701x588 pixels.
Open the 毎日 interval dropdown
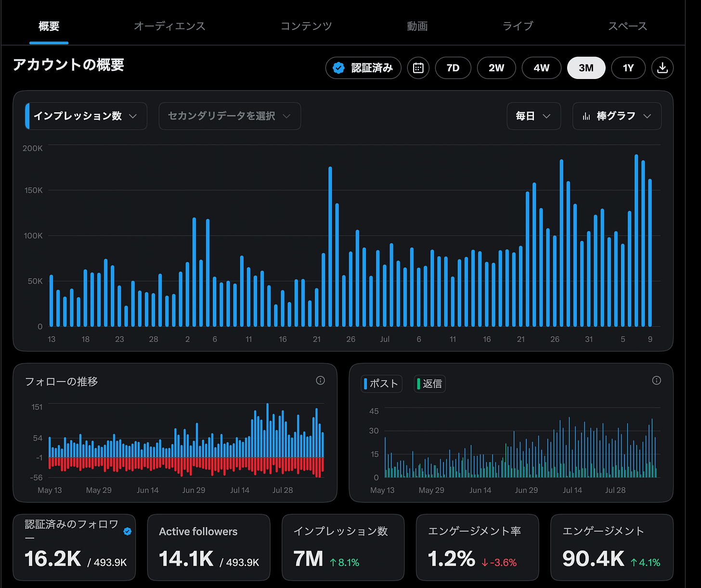click(x=533, y=116)
